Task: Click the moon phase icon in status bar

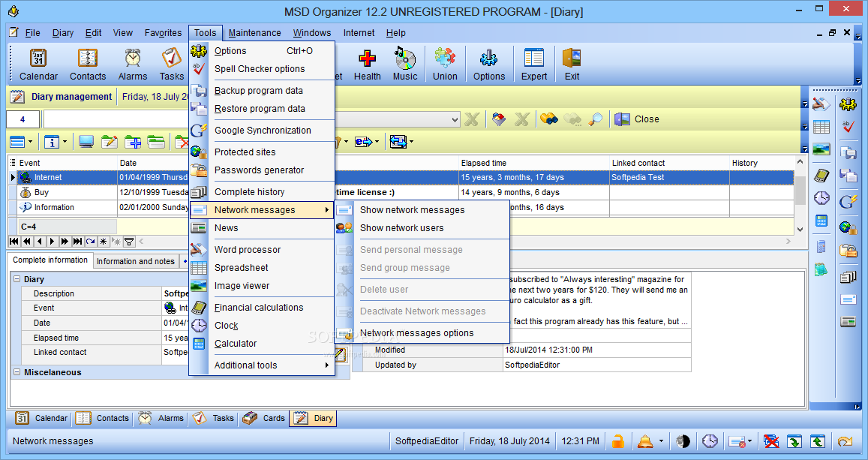Action: point(683,441)
